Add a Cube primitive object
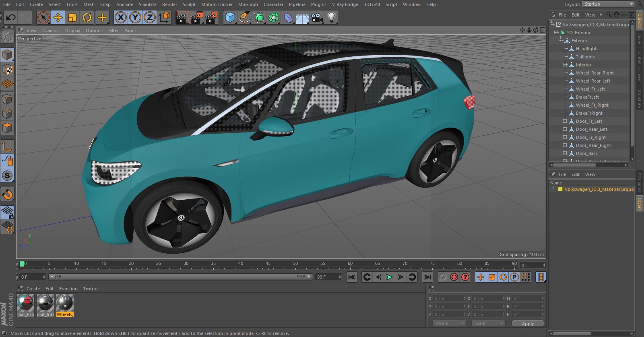The height and width of the screenshot is (337, 644). point(230,17)
